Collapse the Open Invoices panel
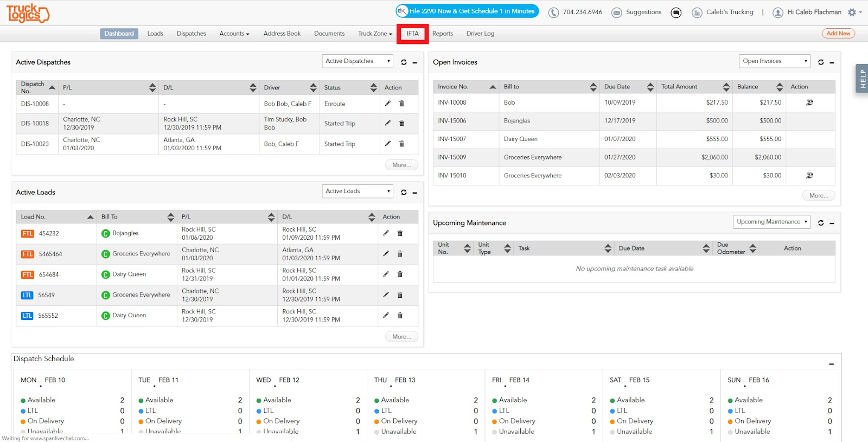This screenshot has height=442, width=868. click(x=832, y=62)
